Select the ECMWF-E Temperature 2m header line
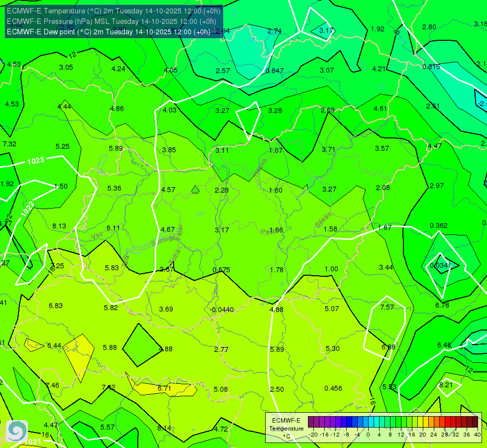The image size is (487, 448). coord(113,11)
